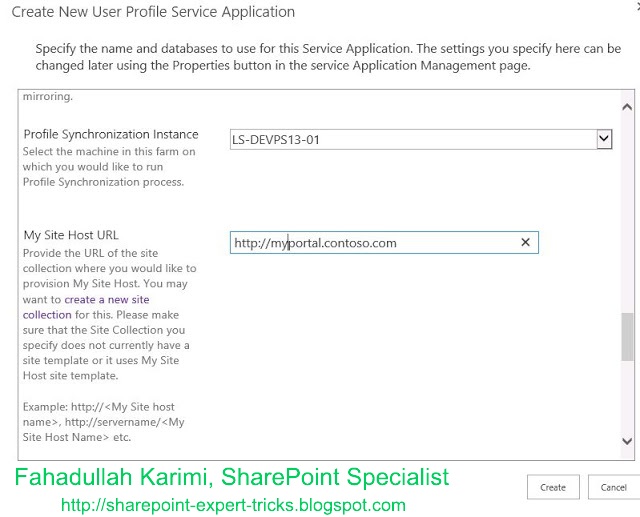Clear the My Site Host URL text
This screenshot has height=517, width=640.
pos(525,242)
